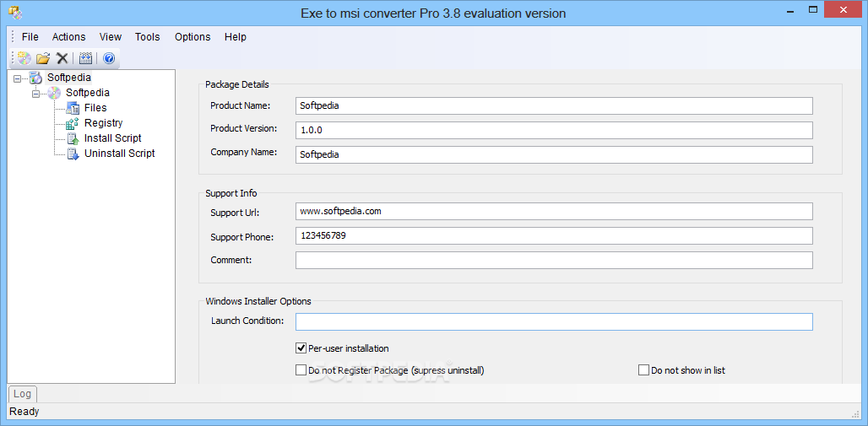Select the Files node icon in tree
The width and height of the screenshot is (868, 426).
73,108
